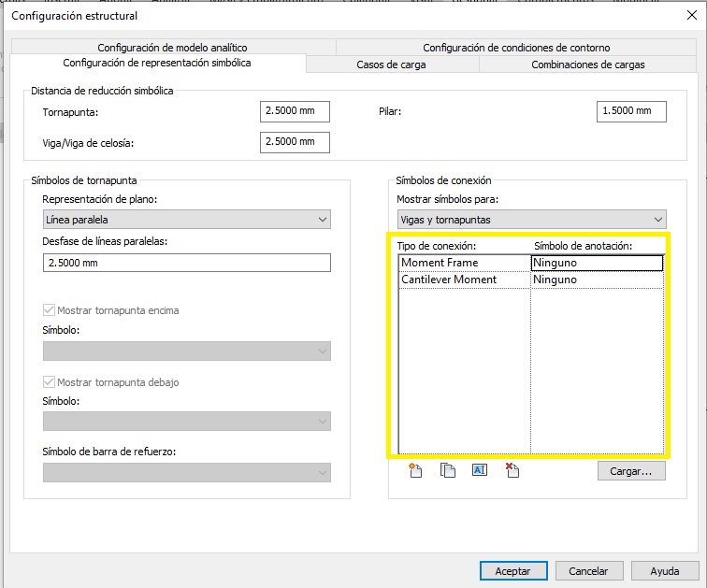Click the rename connection type icon
The image size is (707, 588).
(x=480, y=470)
